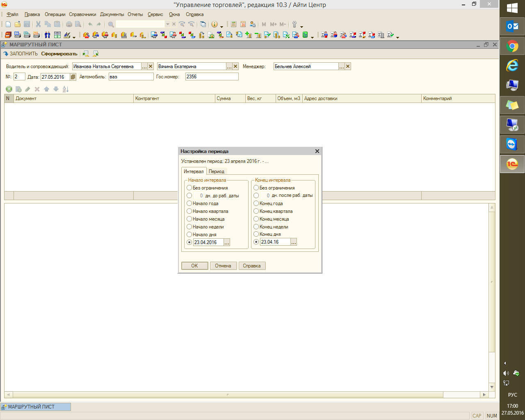The width and height of the screenshot is (525, 420).
Task: Click the scissors cut icon
Action: pyautogui.click(x=38, y=24)
